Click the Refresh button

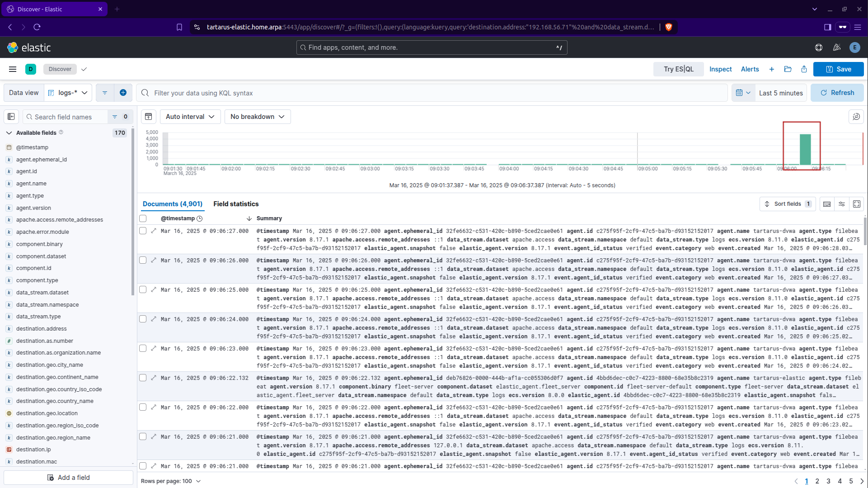click(x=837, y=93)
